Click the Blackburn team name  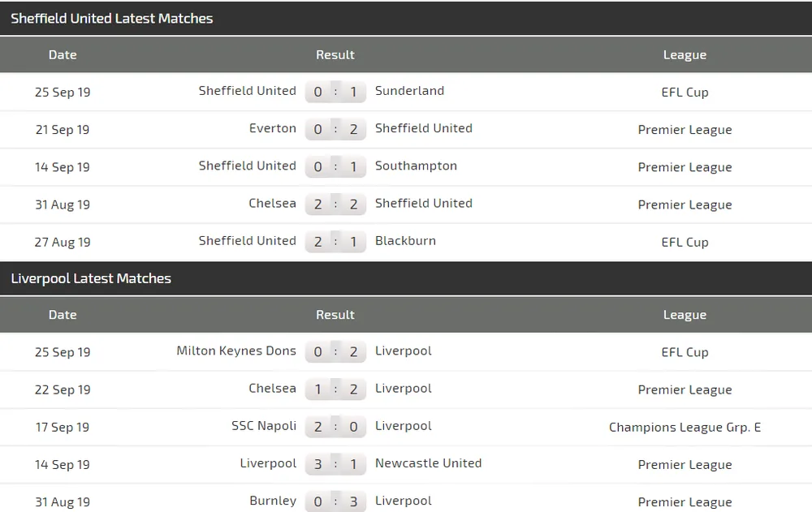[405, 240]
